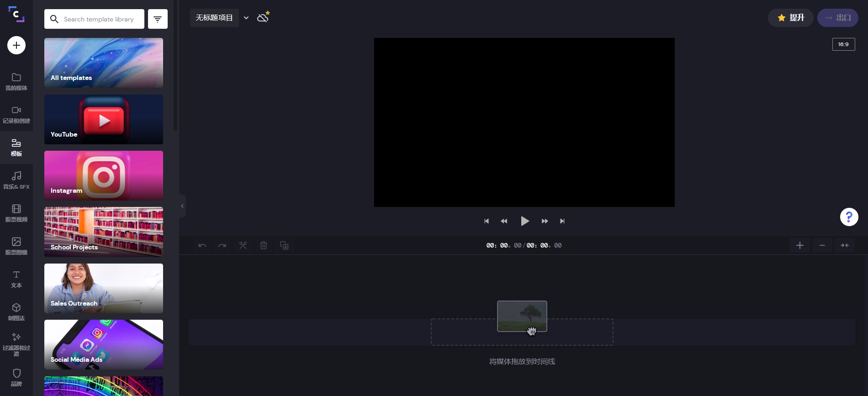The image size is (868, 396).
Task: Open the help question mark button
Action: (849, 217)
